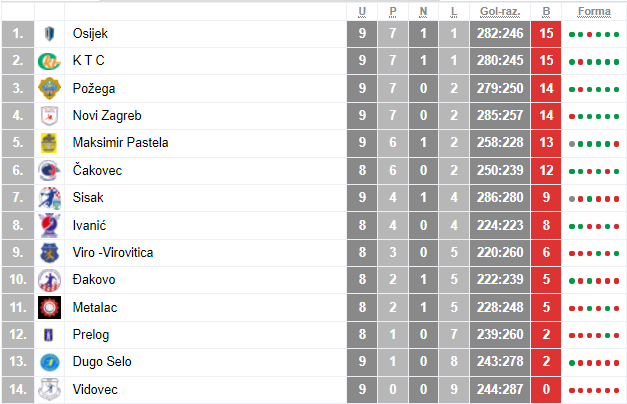The width and height of the screenshot is (627, 404).
Task: Click rank number 14 cell
Action: 17,389
